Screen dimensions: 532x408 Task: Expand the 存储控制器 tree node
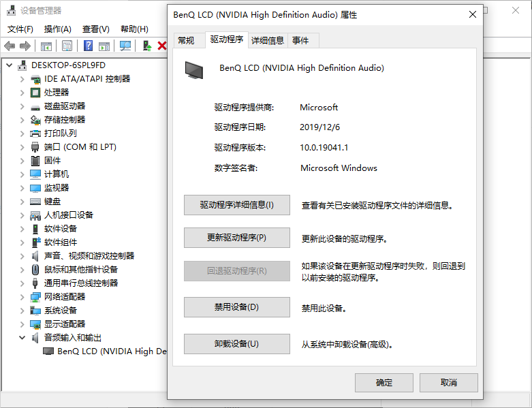click(x=22, y=120)
